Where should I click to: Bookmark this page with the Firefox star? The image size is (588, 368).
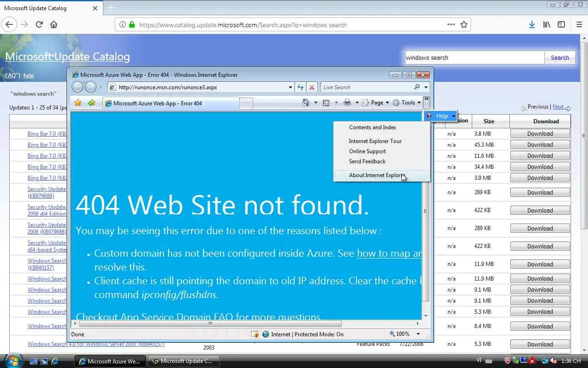pyautogui.click(x=464, y=25)
